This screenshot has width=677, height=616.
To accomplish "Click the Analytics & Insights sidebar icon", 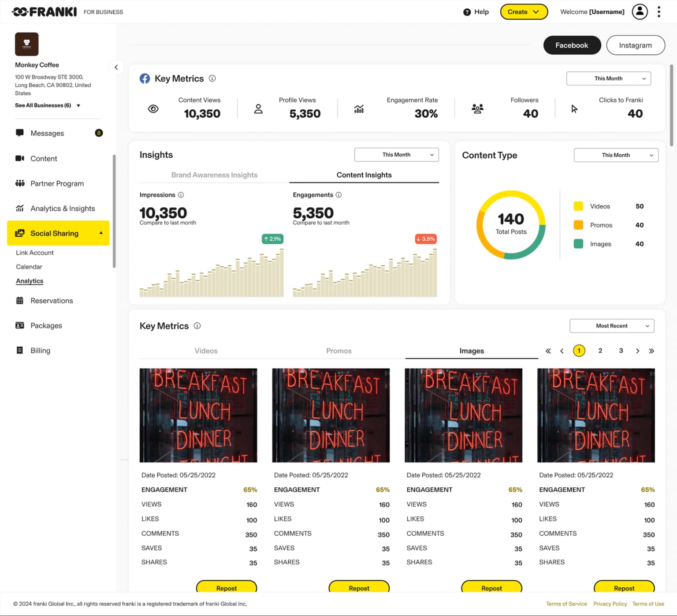I will (20, 208).
